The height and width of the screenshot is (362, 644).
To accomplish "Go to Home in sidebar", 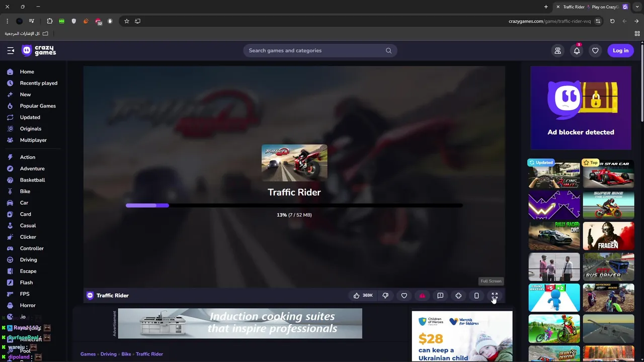I will [27, 72].
